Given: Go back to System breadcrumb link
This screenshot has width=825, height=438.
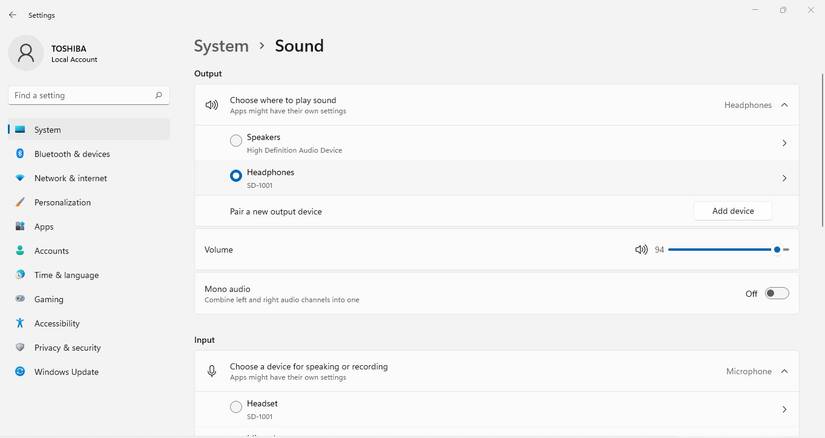Looking at the screenshot, I should coord(221,46).
